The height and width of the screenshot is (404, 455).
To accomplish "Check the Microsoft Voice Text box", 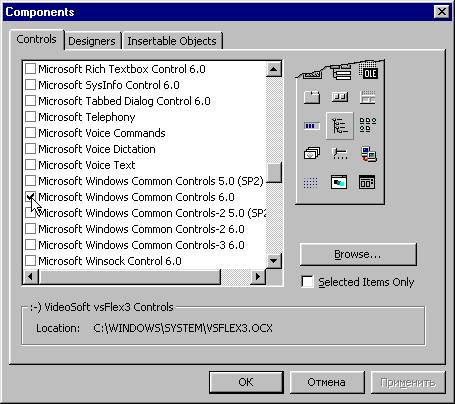I will [30, 165].
